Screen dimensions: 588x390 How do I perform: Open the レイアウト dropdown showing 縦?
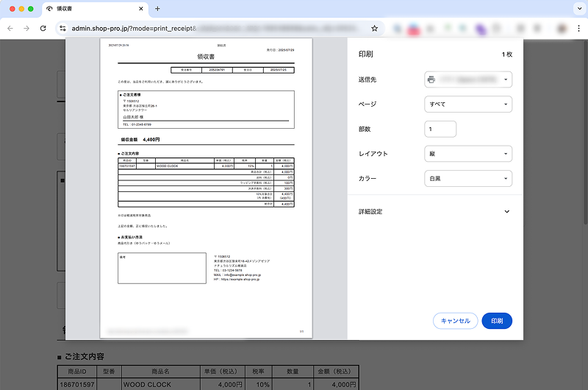click(468, 154)
